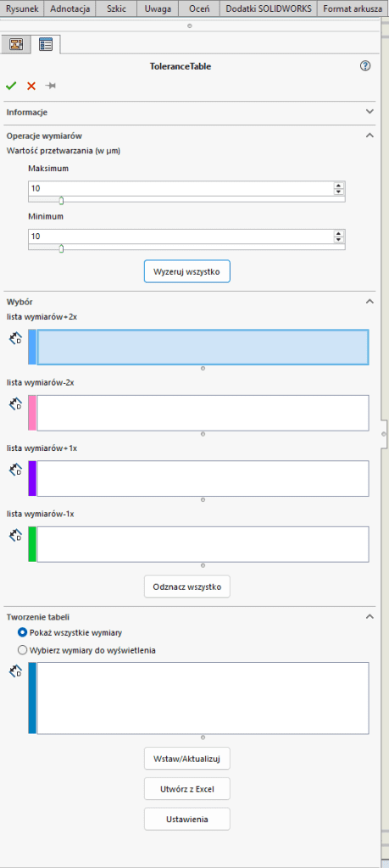Screen dimensions: 389x868
Task: Open the help question mark icon
Action: click(365, 66)
